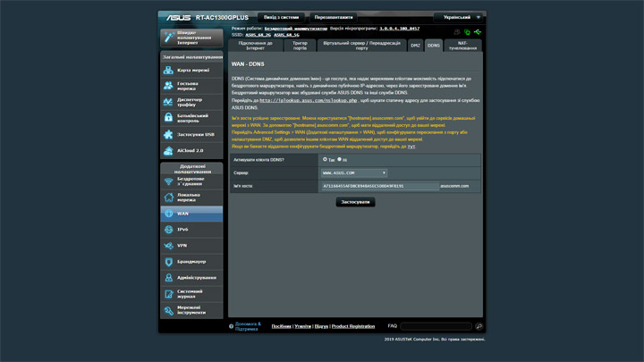Click the Перезавантажити reboot button

334,18
